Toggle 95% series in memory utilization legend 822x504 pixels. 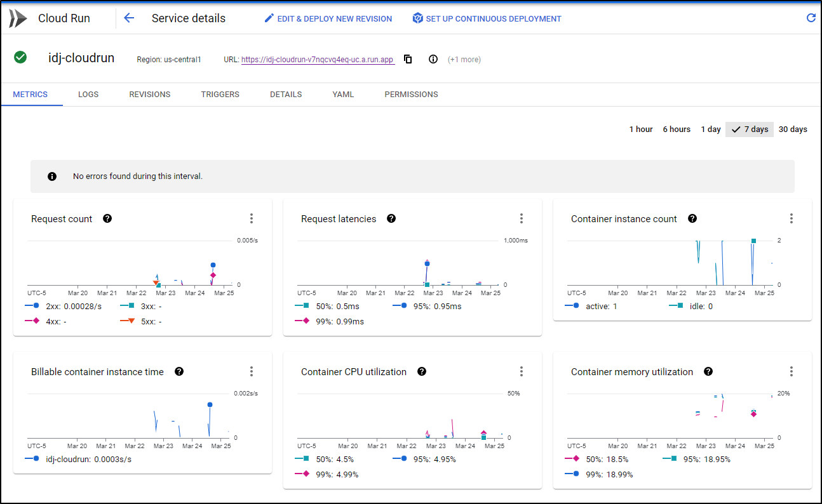pos(697,459)
